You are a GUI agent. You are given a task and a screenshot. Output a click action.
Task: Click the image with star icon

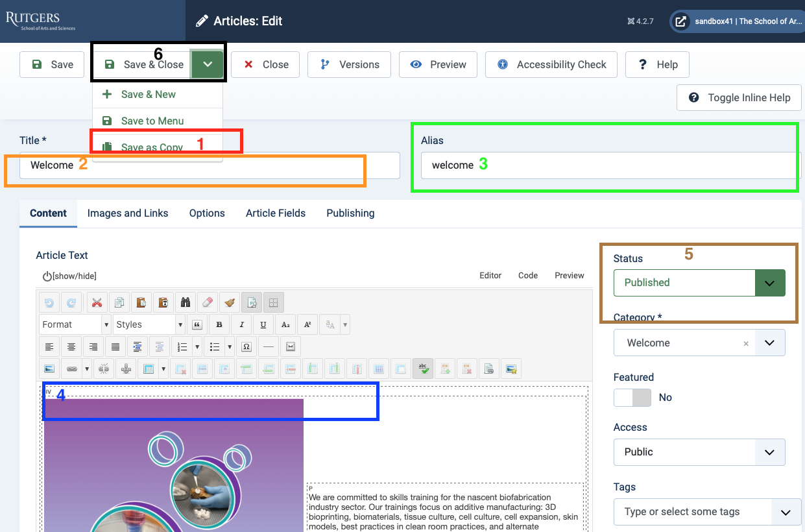pos(511,369)
